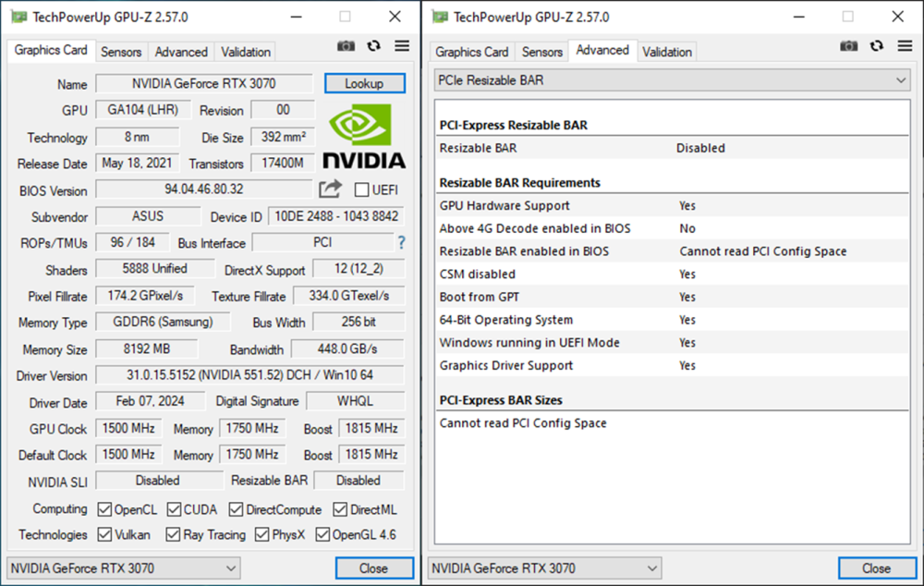
Task: Toggle the Ray Tracing checkbox
Action: (173, 535)
